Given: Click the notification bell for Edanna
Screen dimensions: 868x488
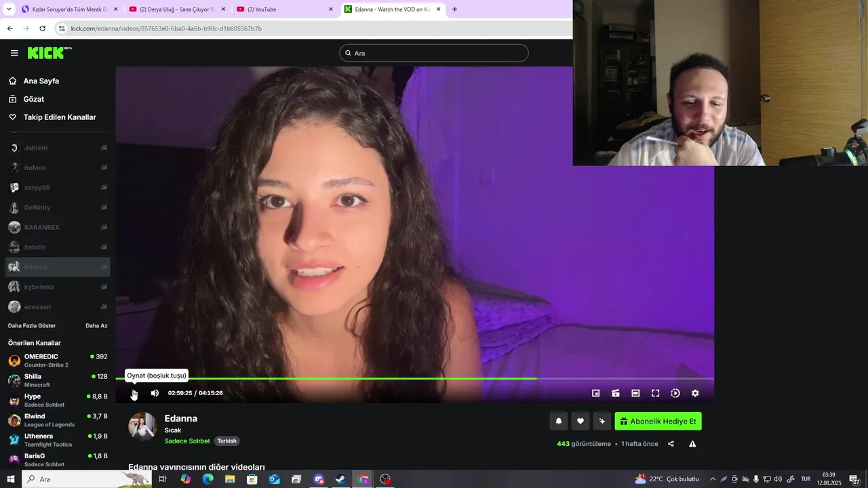Looking at the screenshot, I should 559,421.
